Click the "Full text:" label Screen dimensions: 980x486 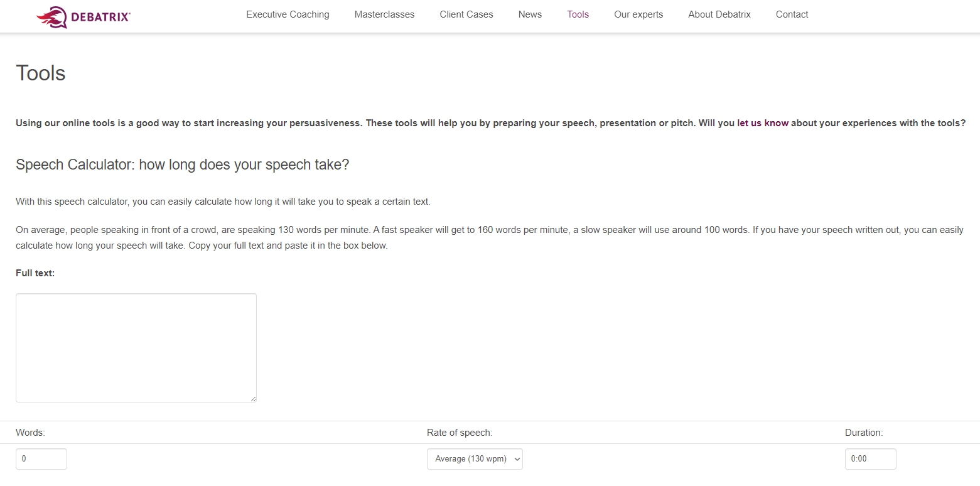point(35,273)
